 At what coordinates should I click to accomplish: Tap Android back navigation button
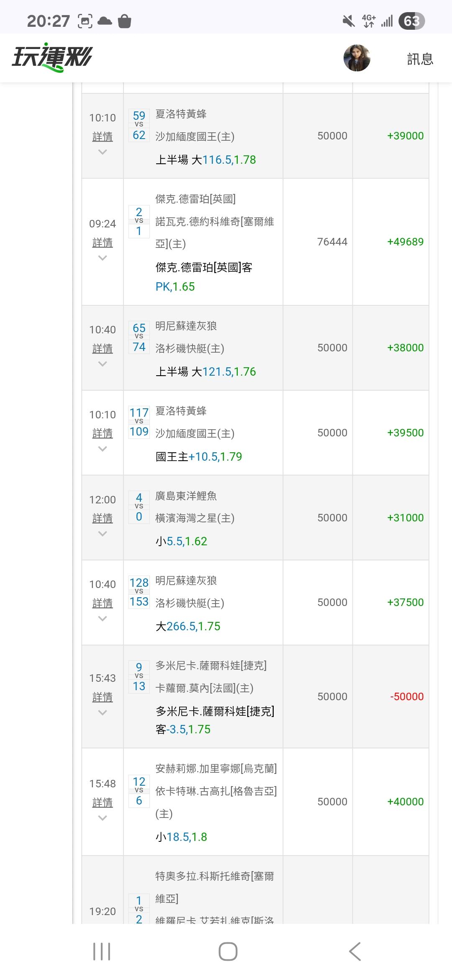pyautogui.click(x=354, y=951)
